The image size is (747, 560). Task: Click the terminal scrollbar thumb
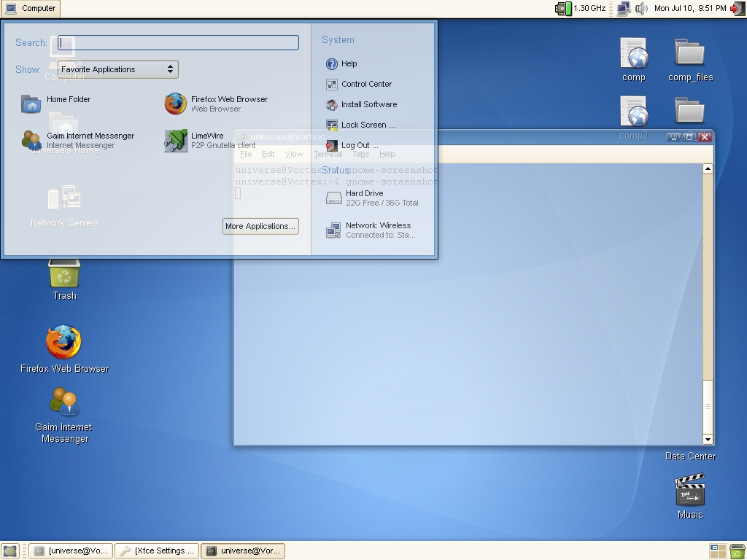tap(708, 407)
